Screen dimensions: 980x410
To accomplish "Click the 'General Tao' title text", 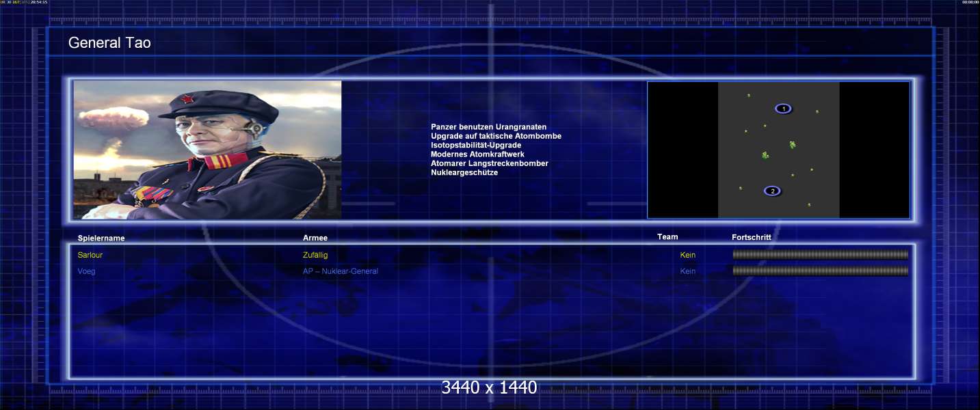I will (x=109, y=42).
